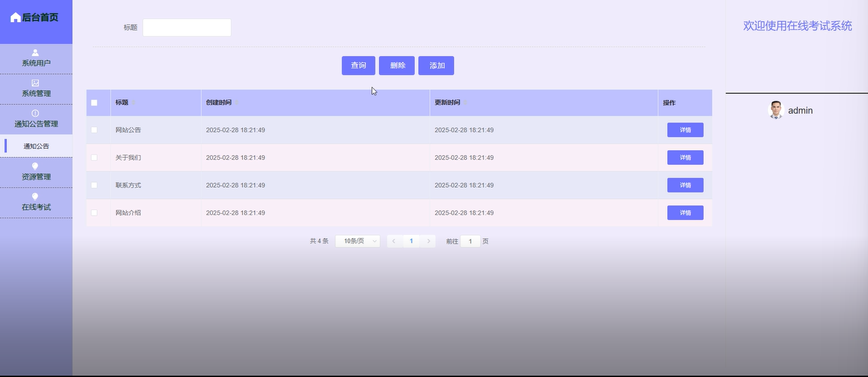Select the 通知公告 submenu item
The height and width of the screenshot is (377, 868).
[36, 146]
